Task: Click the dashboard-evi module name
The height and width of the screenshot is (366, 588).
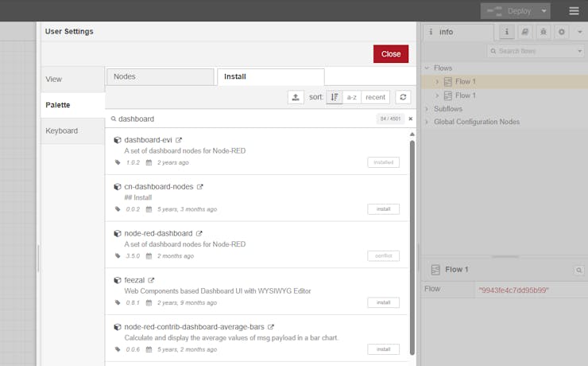Action: pos(148,140)
